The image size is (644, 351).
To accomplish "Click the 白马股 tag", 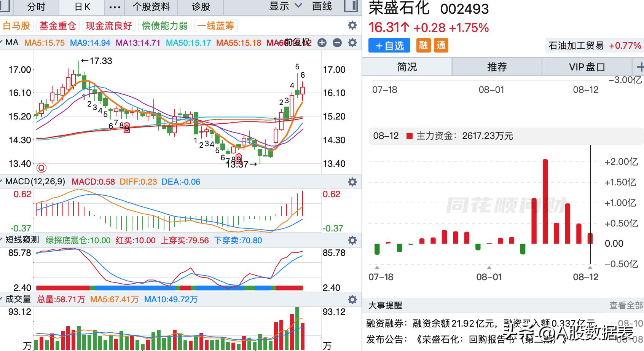I will pyautogui.click(x=16, y=26).
